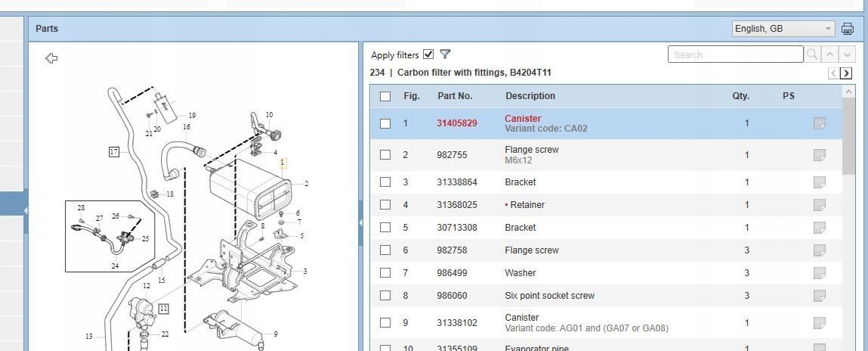Go to next parts section arrow
The width and height of the screenshot is (868, 351).
pyautogui.click(x=846, y=73)
